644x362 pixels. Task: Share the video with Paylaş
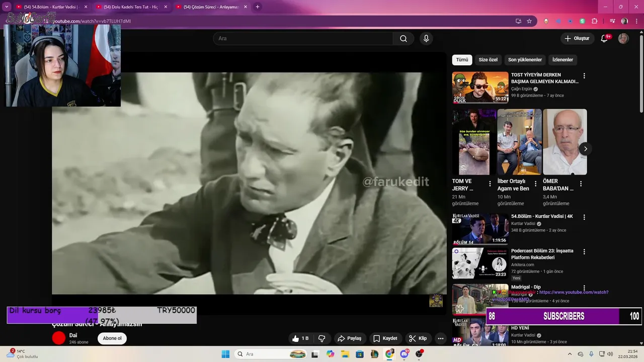[x=349, y=338]
